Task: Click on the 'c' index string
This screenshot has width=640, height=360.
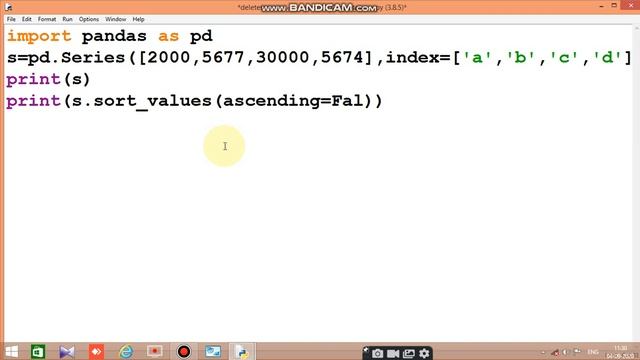Action: [564, 58]
